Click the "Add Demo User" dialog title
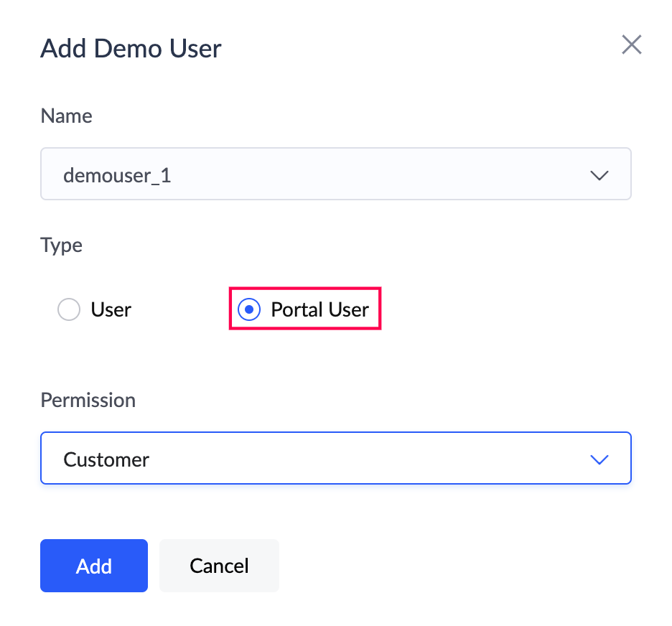Viewport: 672px width, 626px height. (x=131, y=49)
